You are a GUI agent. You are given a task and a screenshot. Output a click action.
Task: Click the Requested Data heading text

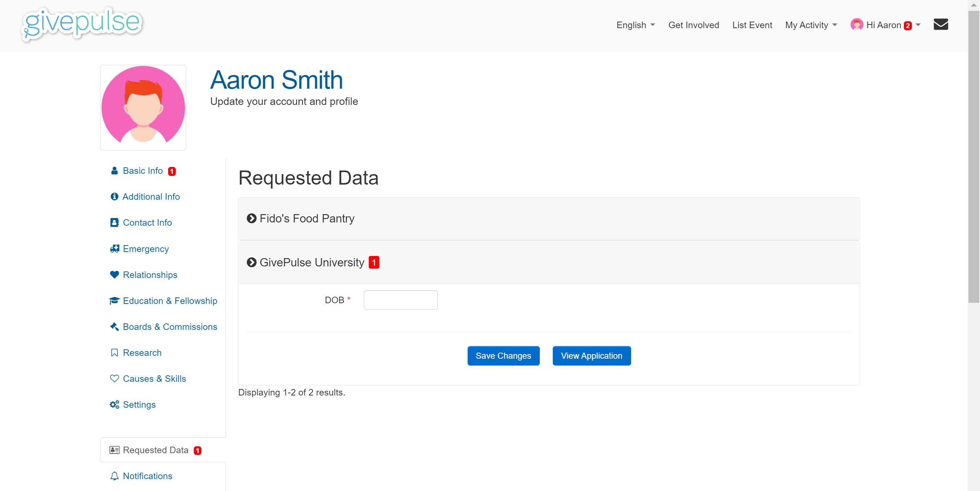(308, 178)
